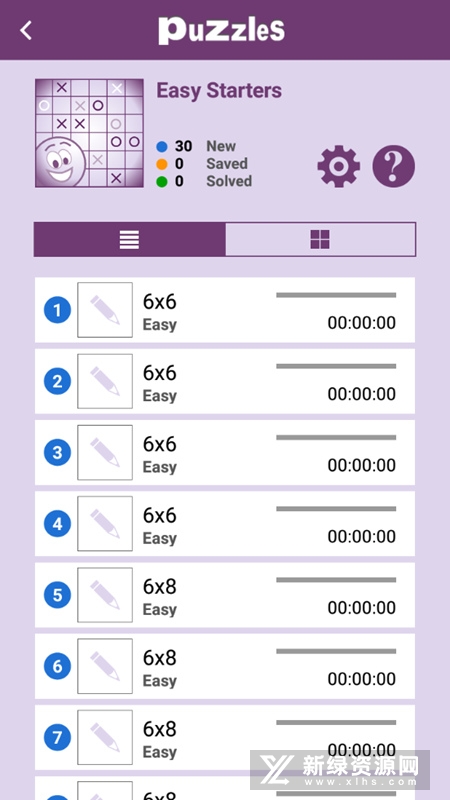This screenshot has width=450, height=800.
Task: Select the blue number 5 puzzle badge
Action: tap(57, 595)
